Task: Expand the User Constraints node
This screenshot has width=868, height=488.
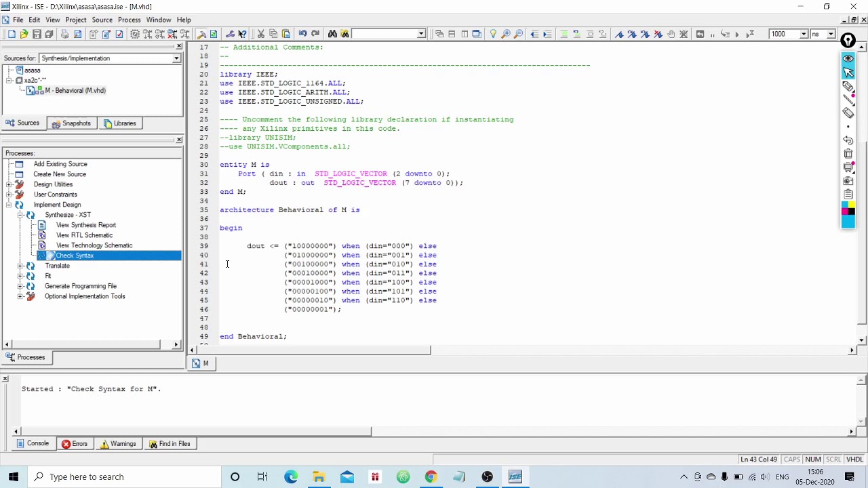Action: coord(9,195)
